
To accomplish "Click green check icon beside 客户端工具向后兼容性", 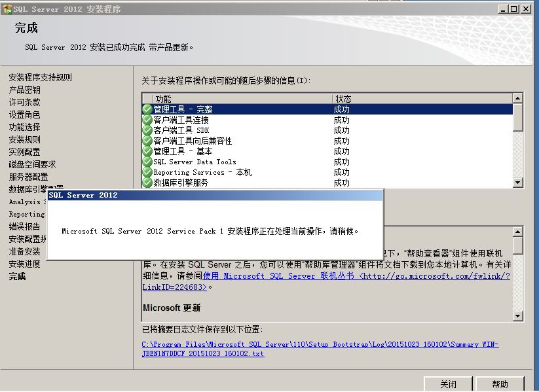I will click(x=147, y=141).
